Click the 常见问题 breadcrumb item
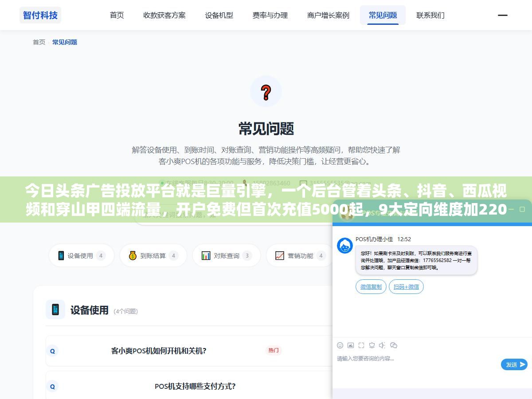The height and width of the screenshot is (399, 532). [65, 42]
